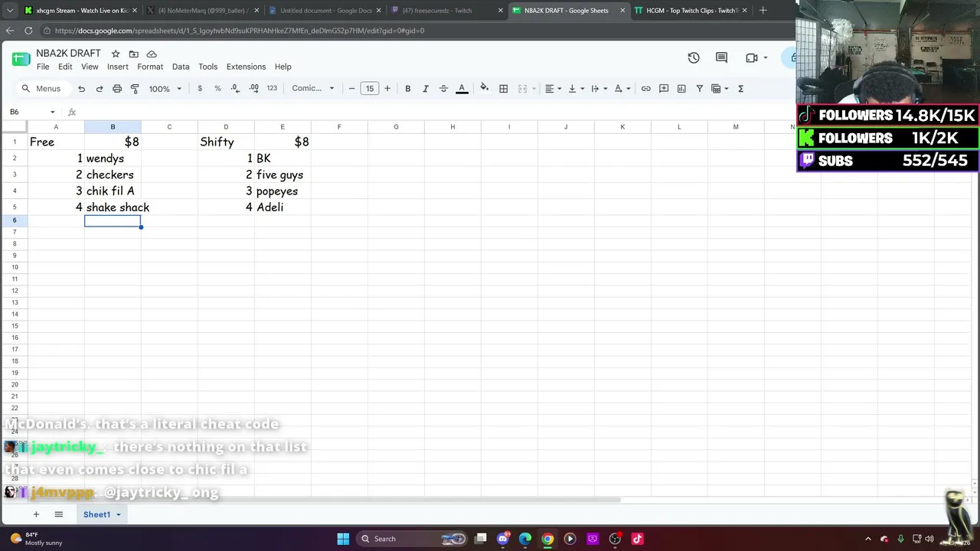Insert a comment from the toolbar
980x551 pixels.
pyautogui.click(x=664, y=89)
